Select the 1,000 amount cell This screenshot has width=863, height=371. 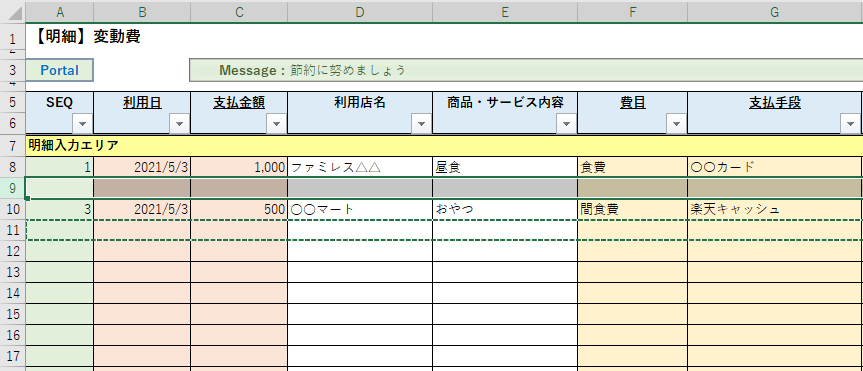pyautogui.click(x=239, y=167)
